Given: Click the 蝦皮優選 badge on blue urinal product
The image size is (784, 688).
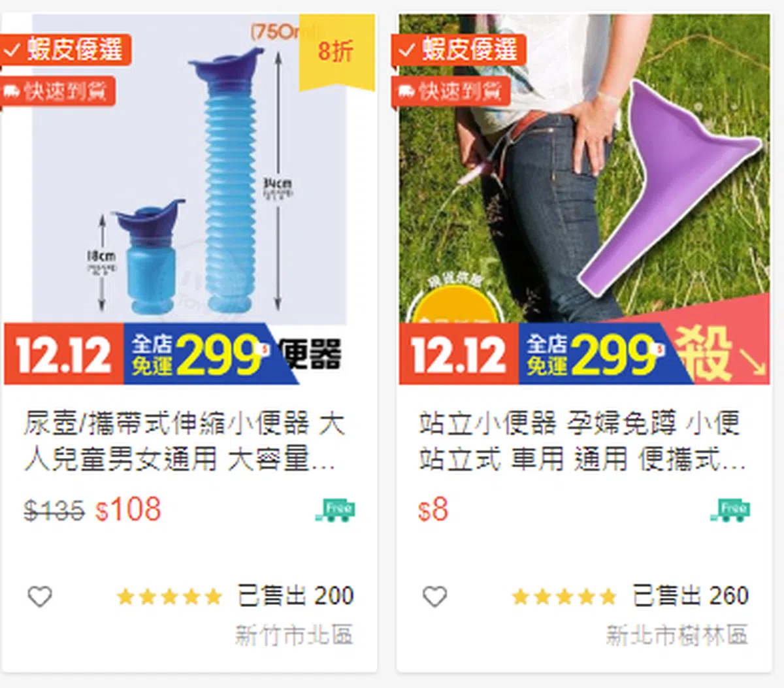Looking at the screenshot, I should tap(65, 50).
